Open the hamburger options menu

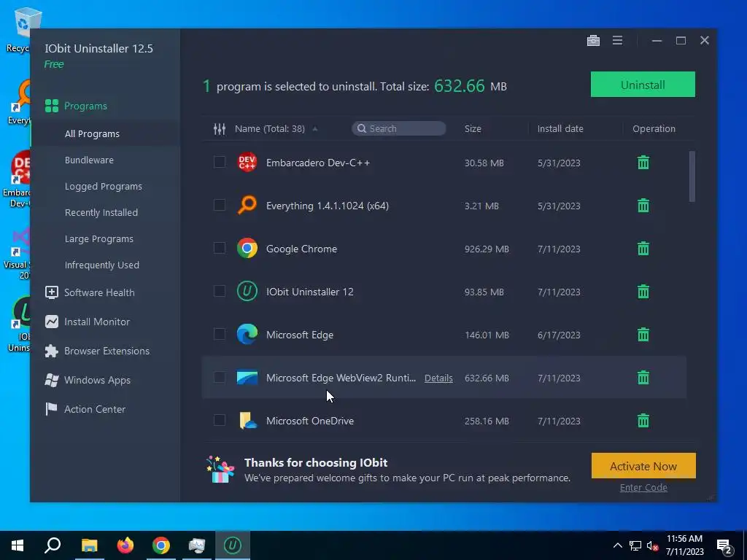pos(617,41)
